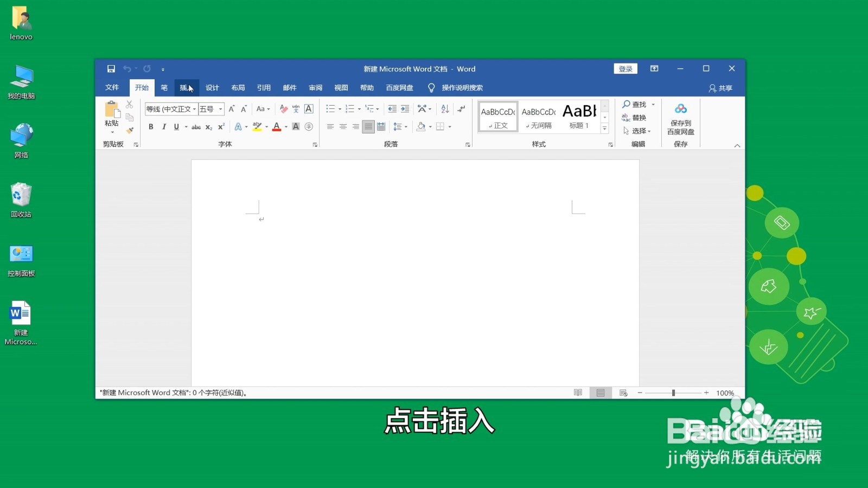Click the Save icon in the title bar
This screenshot has width=868, height=488.
coord(111,69)
